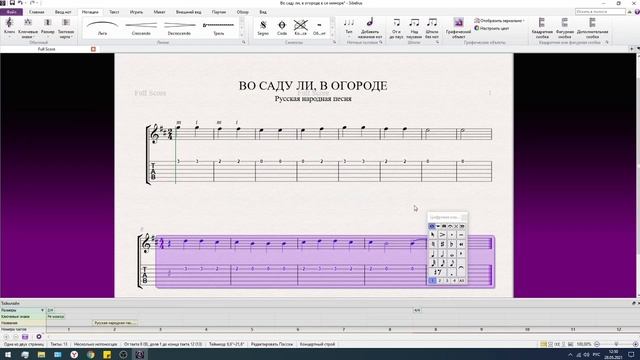
Task: Open Отобразить зеркально dropdown
Action: pos(499,20)
